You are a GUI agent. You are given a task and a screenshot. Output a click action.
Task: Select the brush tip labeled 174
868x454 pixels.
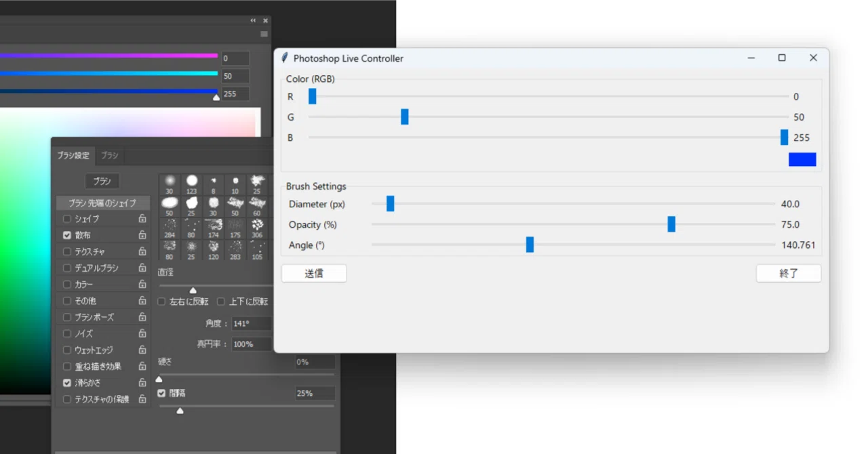click(213, 228)
